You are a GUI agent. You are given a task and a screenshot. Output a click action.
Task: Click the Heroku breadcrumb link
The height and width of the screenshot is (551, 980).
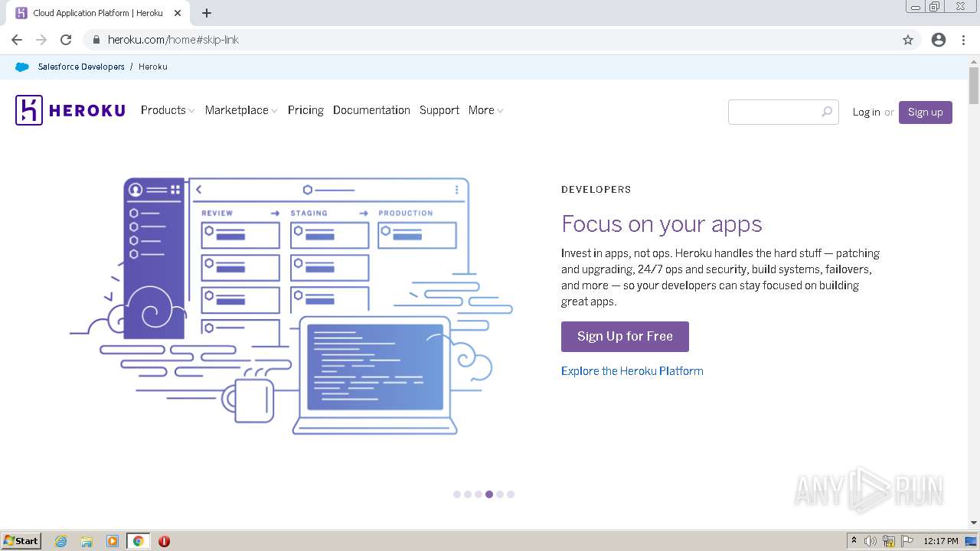pos(153,67)
